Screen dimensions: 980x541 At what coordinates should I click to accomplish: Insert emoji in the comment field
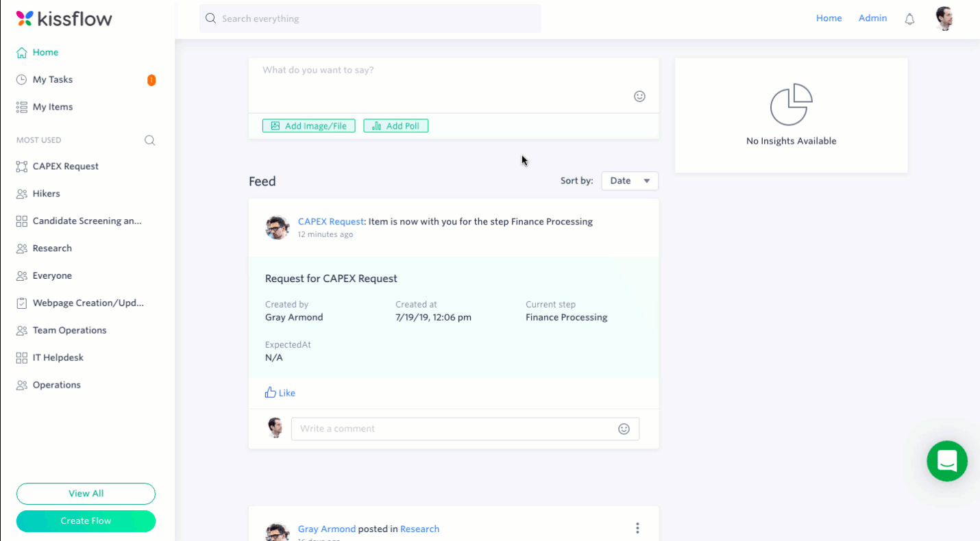[624, 429]
